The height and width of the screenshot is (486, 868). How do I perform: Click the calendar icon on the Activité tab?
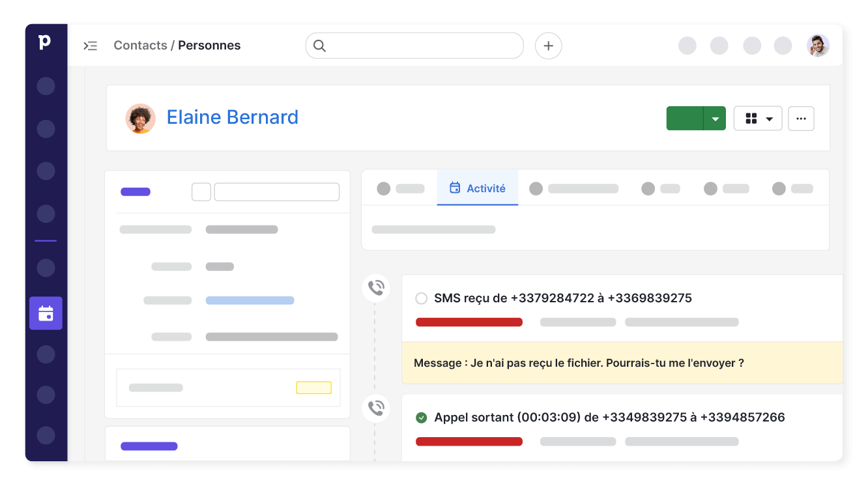pyautogui.click(x=454, y=188)
